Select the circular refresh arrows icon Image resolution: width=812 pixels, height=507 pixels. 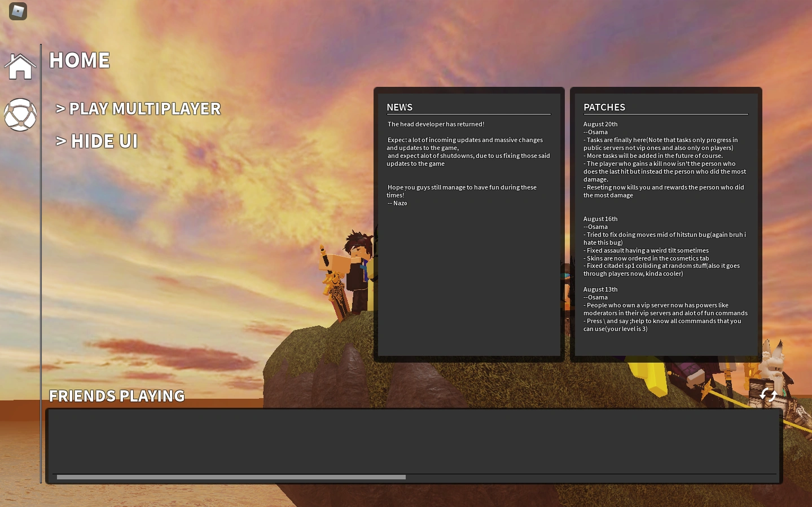[767, 395]
